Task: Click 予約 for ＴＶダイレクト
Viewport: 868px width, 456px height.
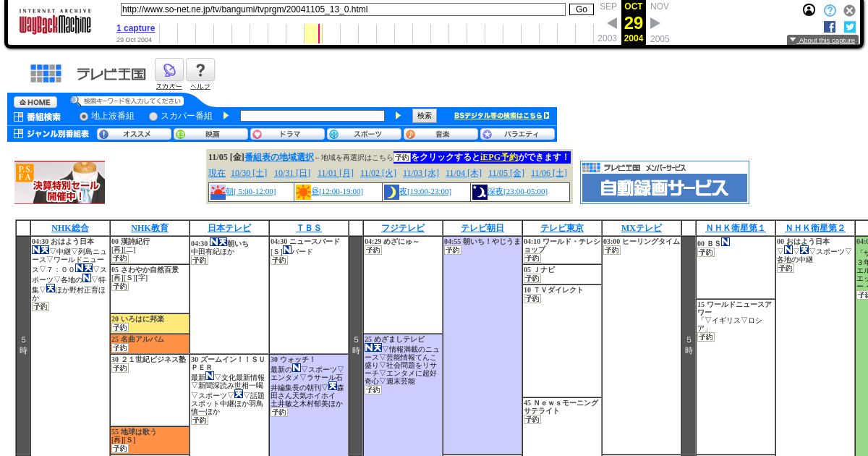Action: pos(532,299)
